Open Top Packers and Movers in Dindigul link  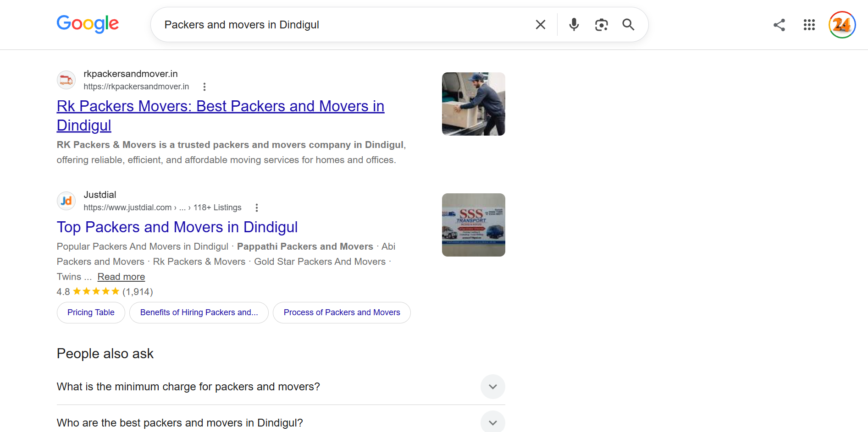coord(177,227)
